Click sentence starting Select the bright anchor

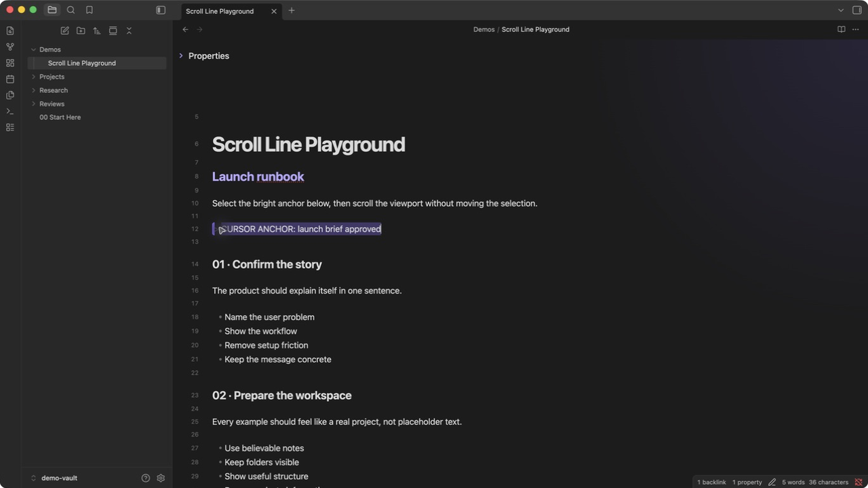pyautogui.click(x=374, y=203)
